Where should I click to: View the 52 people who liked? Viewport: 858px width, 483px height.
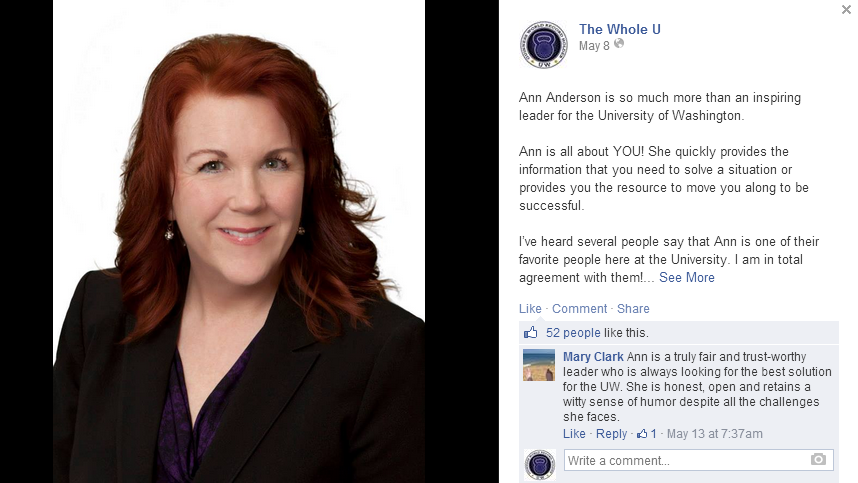573,333
